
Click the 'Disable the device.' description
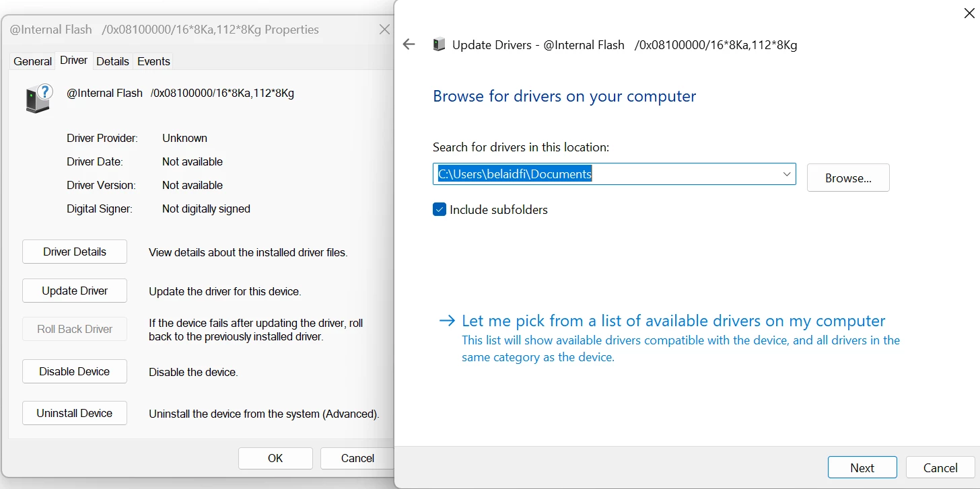pyautogui.click(x=193, y=372)
